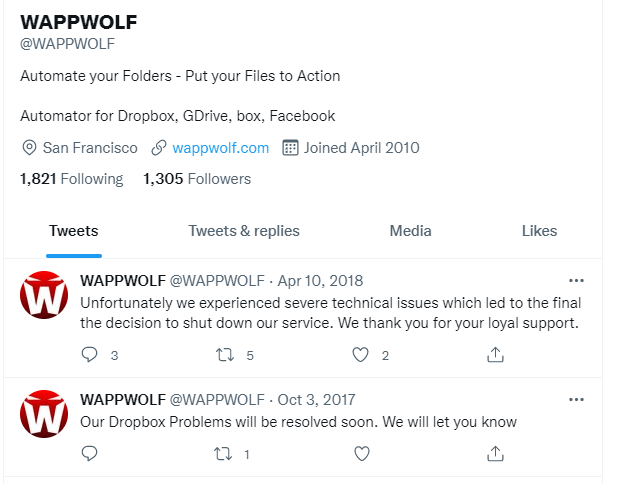
Task: Open the wappwolf.com website link
Action: pos(221,148)
